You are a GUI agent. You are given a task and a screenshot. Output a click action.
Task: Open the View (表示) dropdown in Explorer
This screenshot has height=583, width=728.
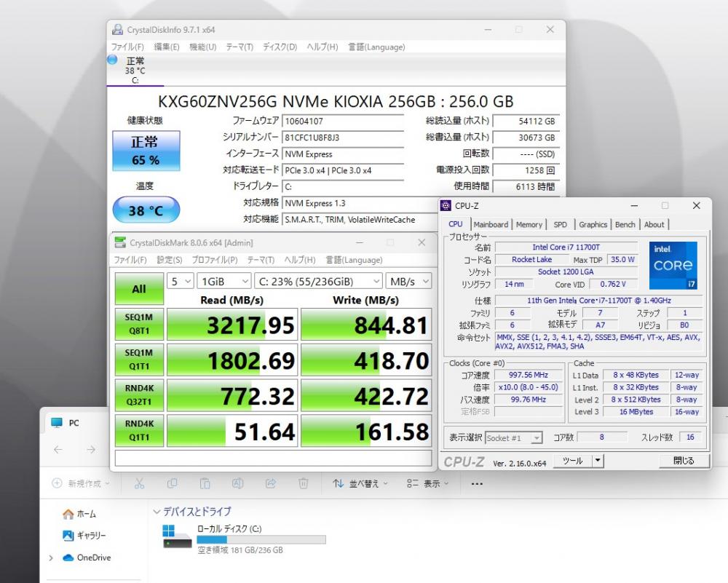pos(427,484)
